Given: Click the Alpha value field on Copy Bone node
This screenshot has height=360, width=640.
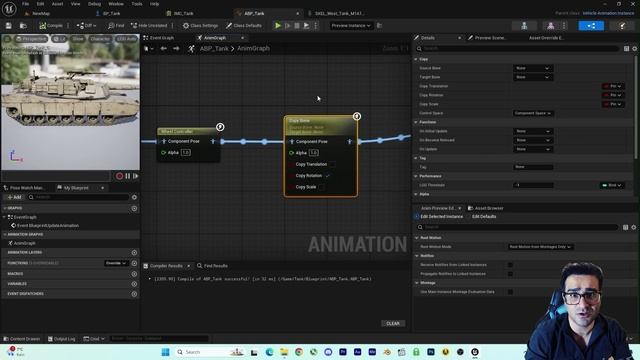Looking at the screenshot, I should (313, 153).
